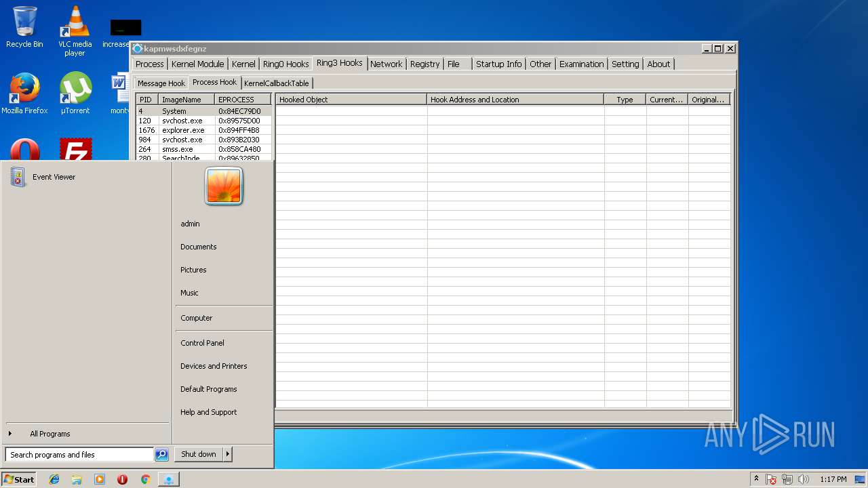
Task: Click the Type column header
Action: coord(625,100)
